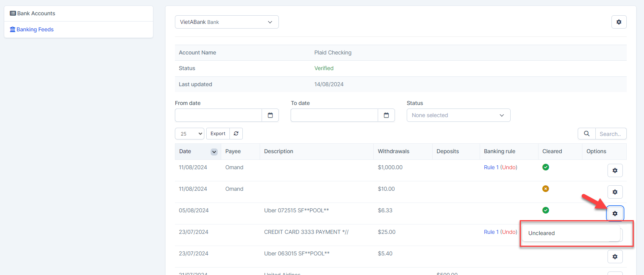This screenshot has width=644, height=275.
Task: Open options gear for $10.00 Omand transaction
Action: click(615, 192)
